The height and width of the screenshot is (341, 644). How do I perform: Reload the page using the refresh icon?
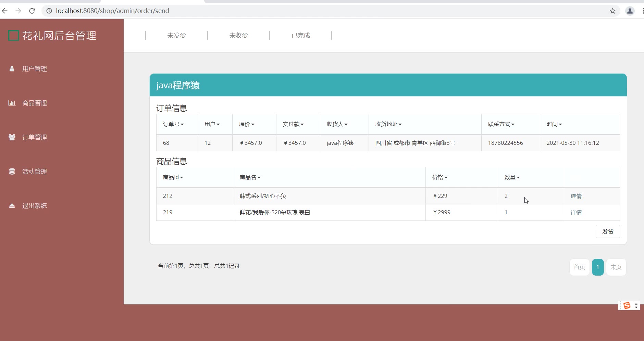(32, 11)
